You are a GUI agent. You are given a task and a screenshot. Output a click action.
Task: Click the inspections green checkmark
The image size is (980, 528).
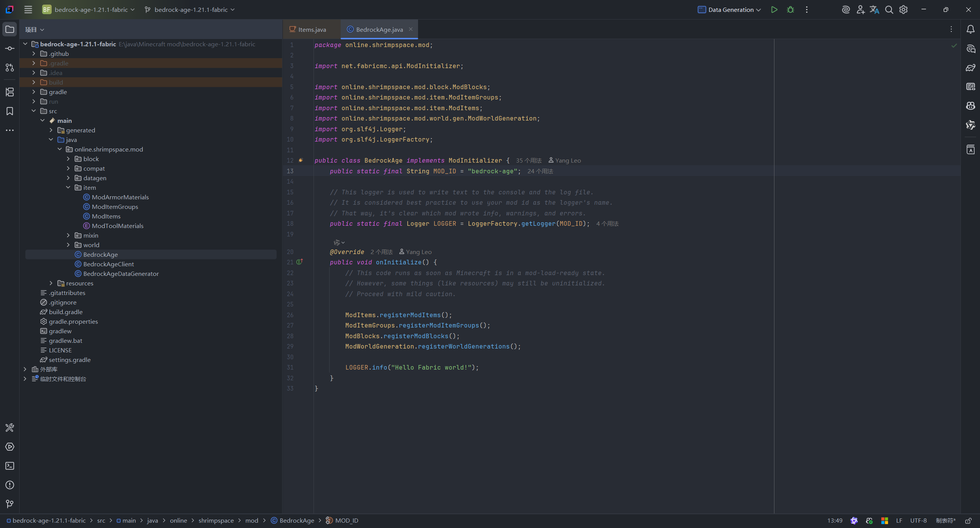coord(954,46)
